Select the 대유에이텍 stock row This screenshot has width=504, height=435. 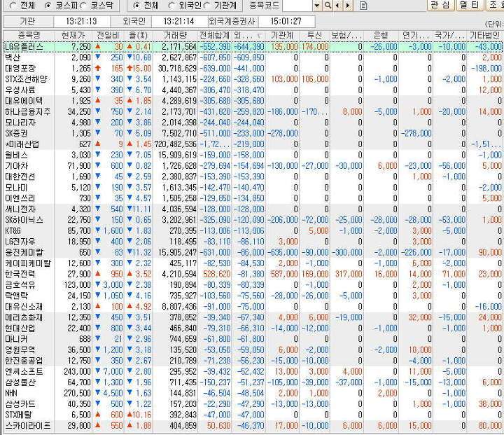click(253, 101)
